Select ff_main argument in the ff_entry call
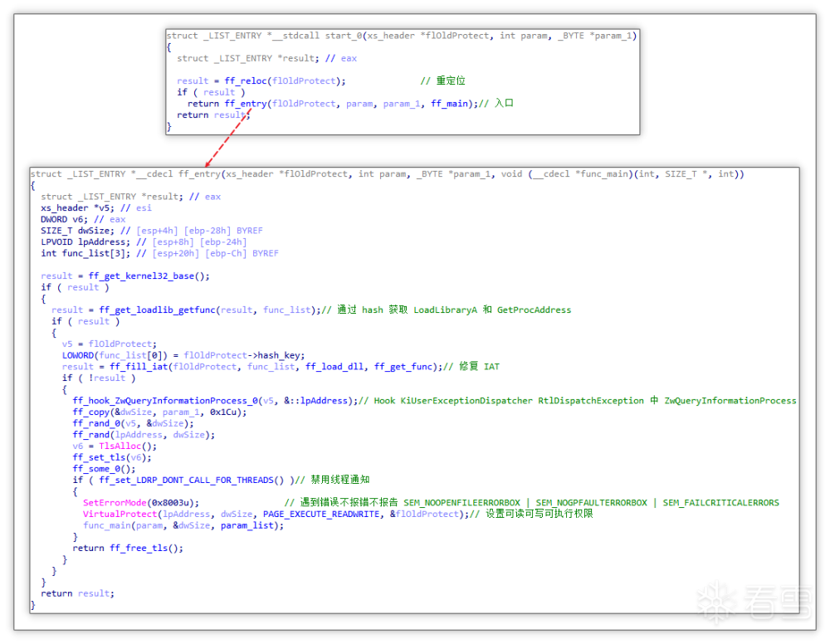830x644 pixels. coord(449,104)
